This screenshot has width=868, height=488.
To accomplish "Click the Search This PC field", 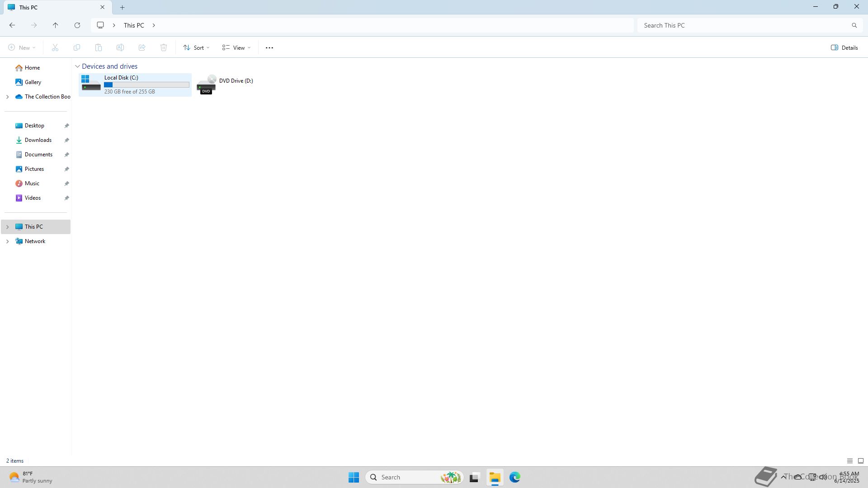I will pos(744,26).
